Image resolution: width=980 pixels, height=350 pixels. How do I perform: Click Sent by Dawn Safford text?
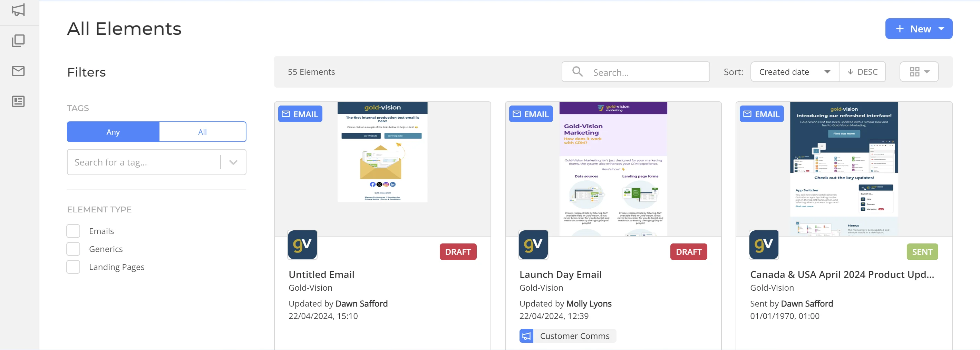(791, 304)
